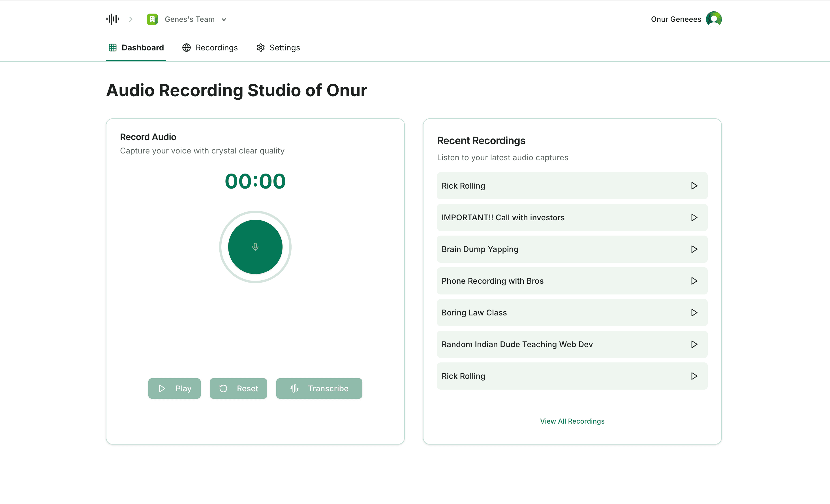Image resolution: width=830 pixels, height=504 pixels.
Task: Click View All Recordings link
Action: pos(572,421)
